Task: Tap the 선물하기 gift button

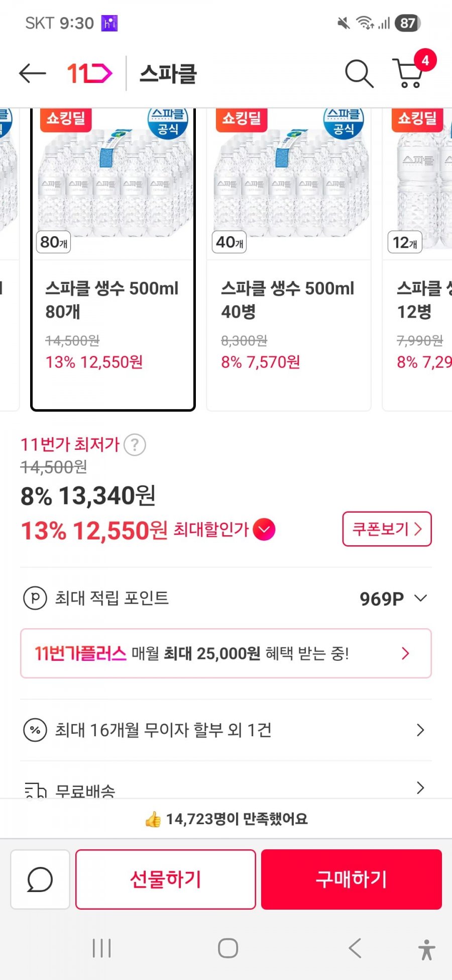Action: click(166, 879)
